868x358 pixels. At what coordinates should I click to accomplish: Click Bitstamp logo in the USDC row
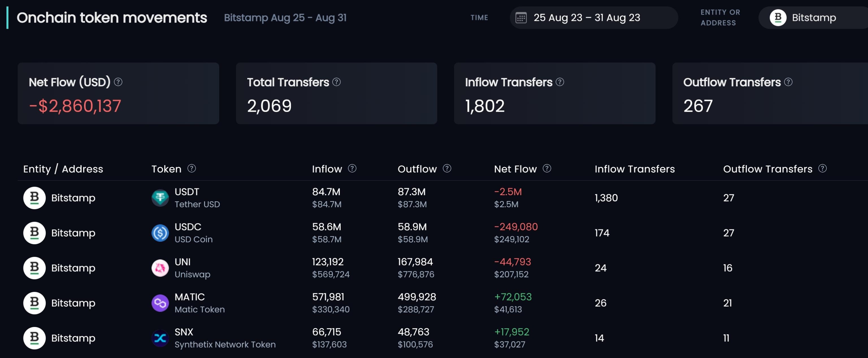pos(34,233)
